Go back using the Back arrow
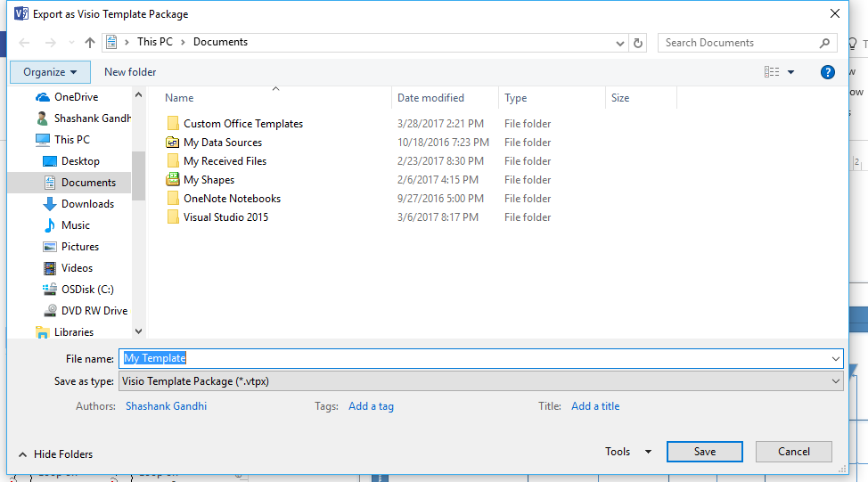The image size is (868, 482). [x=24, y=43]
